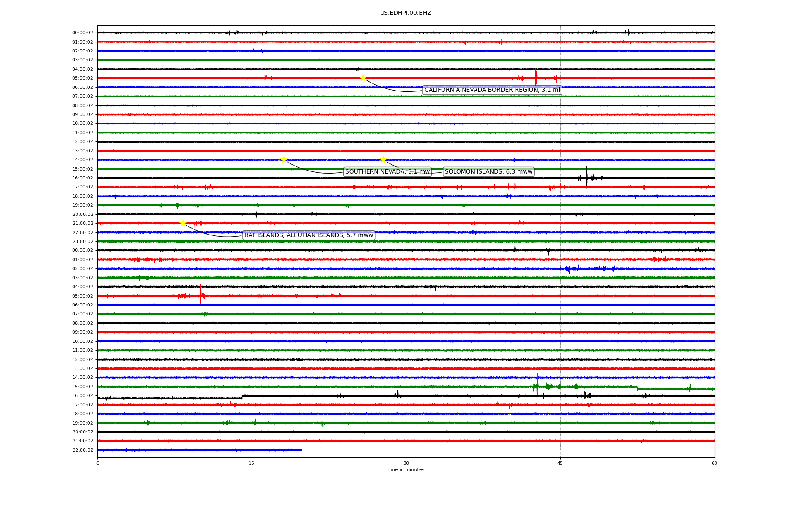Click the Solomon Islands event star marker
This screenshot has height=508, width=812.
pos(383,160)
